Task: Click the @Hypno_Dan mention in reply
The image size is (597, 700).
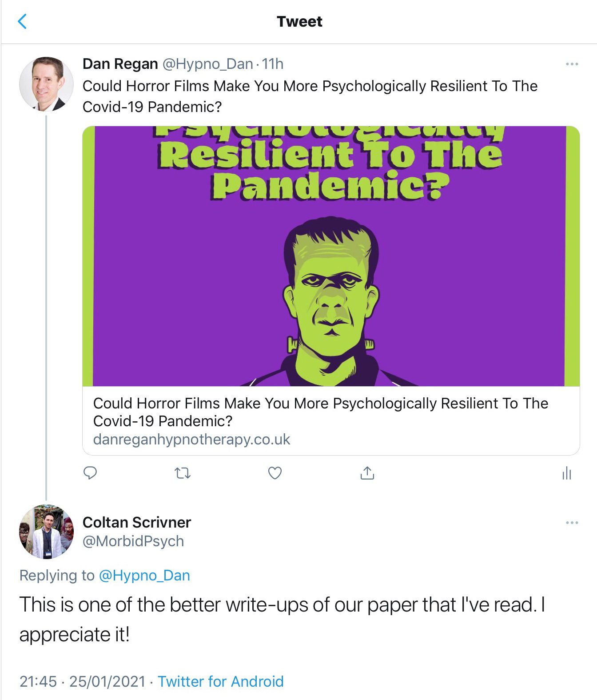Action: click(144, 575)
